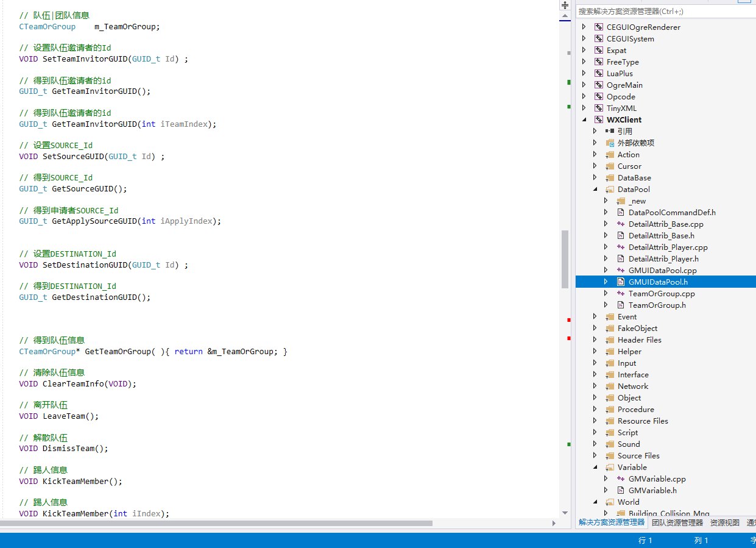
Task: Click the 引用 references icon
Action: point(610,132)
